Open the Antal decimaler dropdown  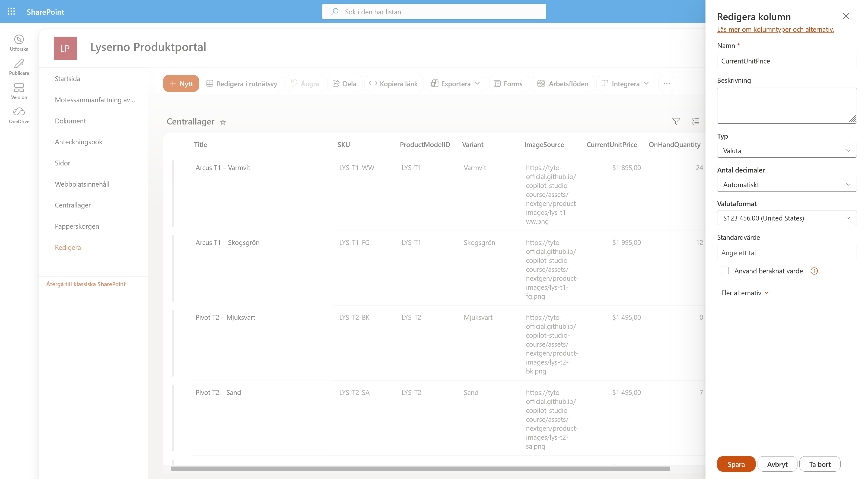pyautogui.click(x=786, y=185)
